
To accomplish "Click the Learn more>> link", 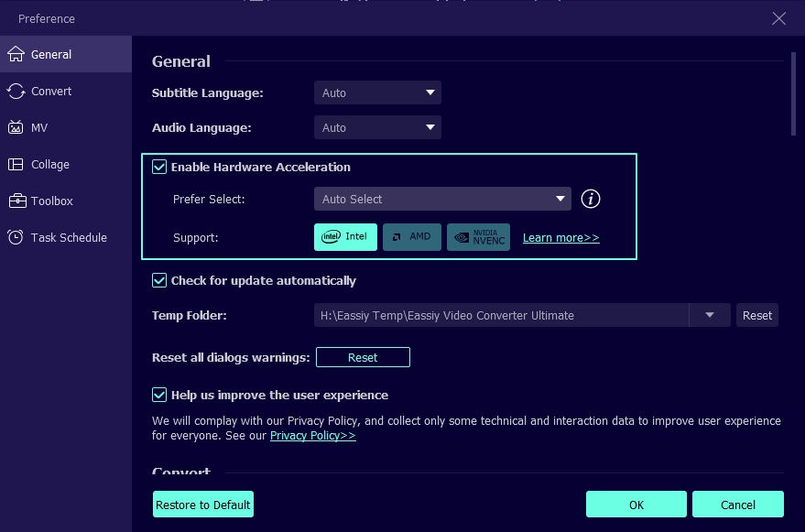I will (x=561, y=238).
